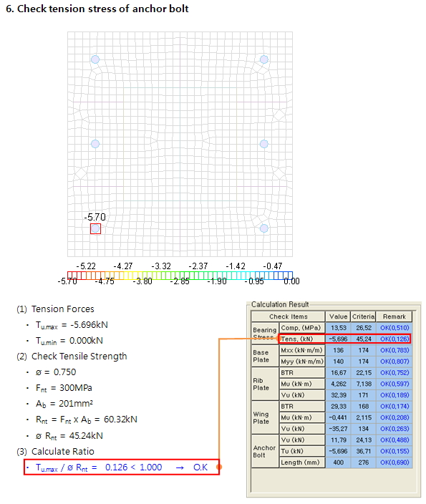The height and width of the screenshot is (504, 426).
Task: Select the middle-right anchor bolt circle in mesh
Action: tap(264, 144)
